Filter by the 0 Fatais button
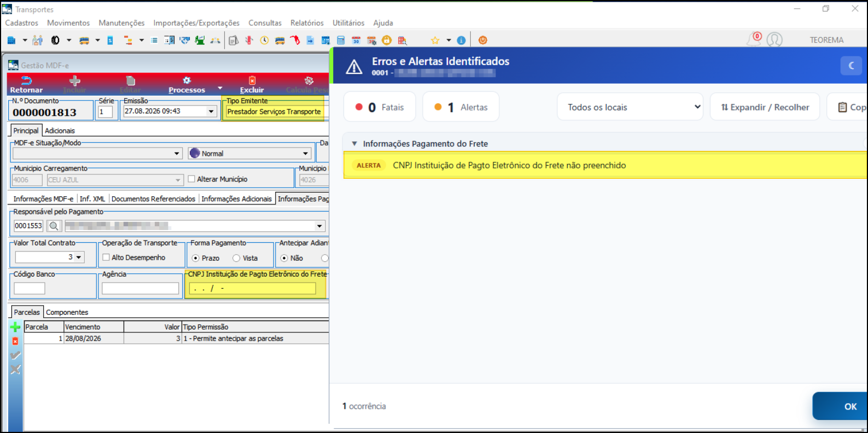Image resolution: width=868 pixels, height=433 pixels. 380,107
